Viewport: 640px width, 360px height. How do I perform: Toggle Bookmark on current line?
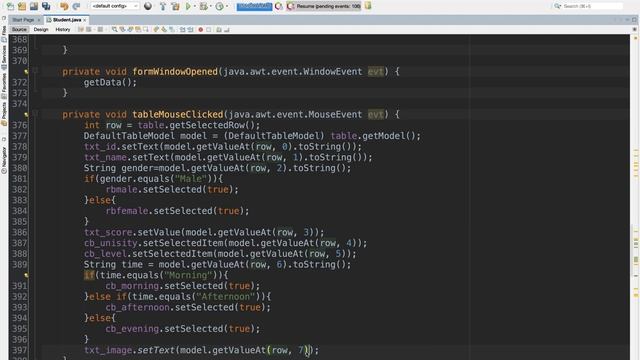coord(172,29)
